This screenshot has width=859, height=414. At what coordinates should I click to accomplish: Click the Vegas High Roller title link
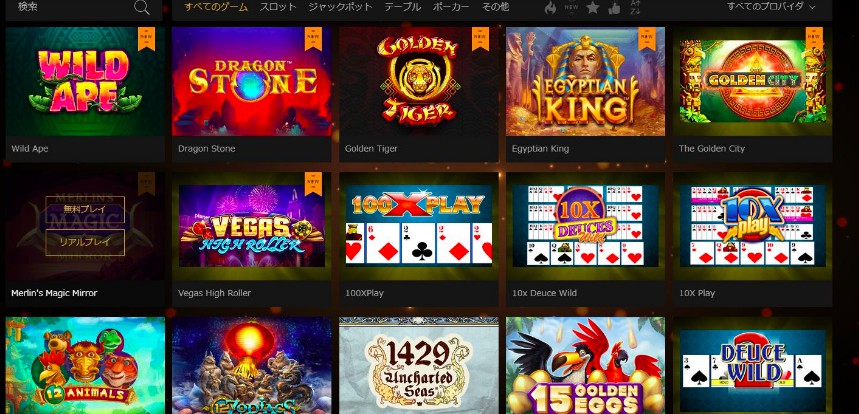(214, 293)
